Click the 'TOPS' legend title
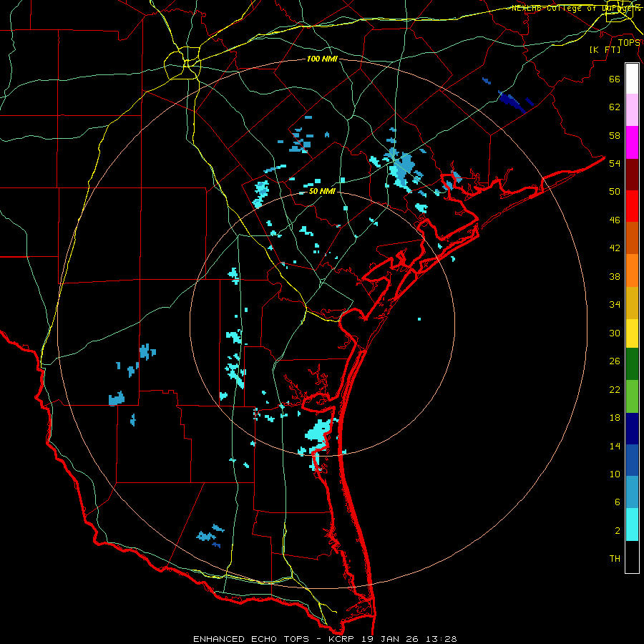Screen dimensions: 644x644 coord(629,42)
